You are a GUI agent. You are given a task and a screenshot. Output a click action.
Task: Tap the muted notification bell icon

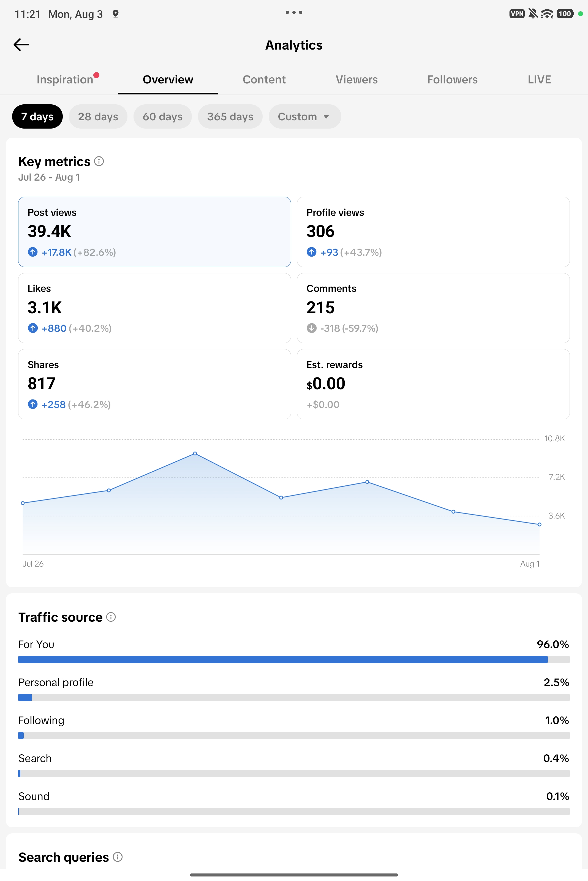point(532,14)
